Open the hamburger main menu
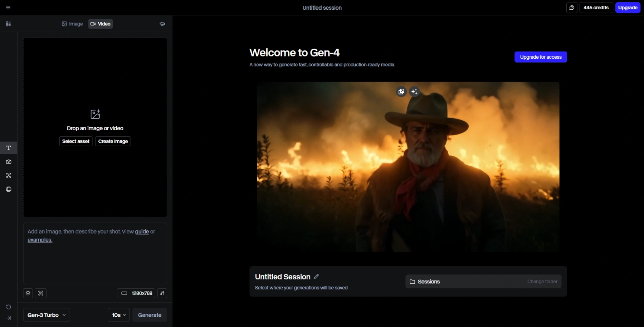The width and height of the screenshot is (644, 327). (8, 8)
